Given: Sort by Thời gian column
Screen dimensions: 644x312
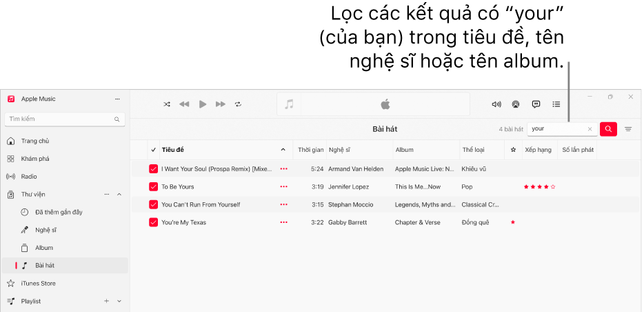Looking at the screenshot, I should coord(310,150).
